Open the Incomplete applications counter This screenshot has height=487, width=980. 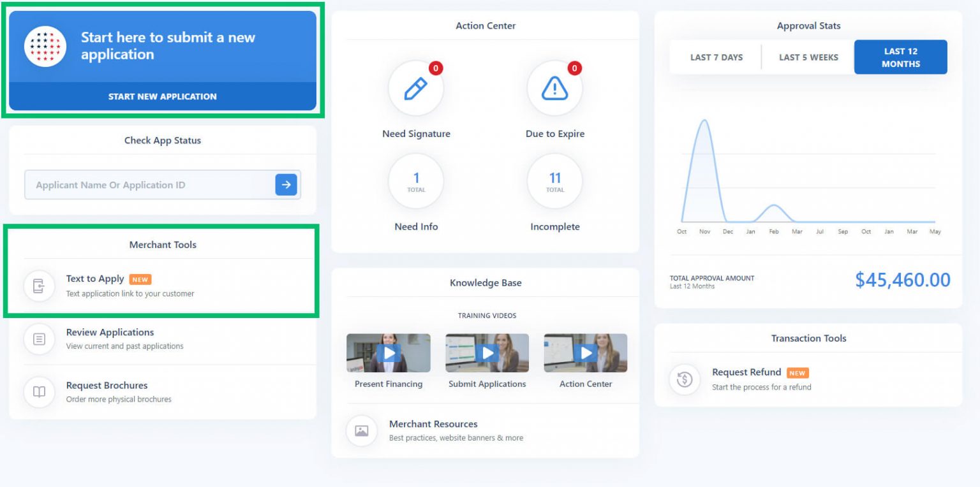point(554,181)
